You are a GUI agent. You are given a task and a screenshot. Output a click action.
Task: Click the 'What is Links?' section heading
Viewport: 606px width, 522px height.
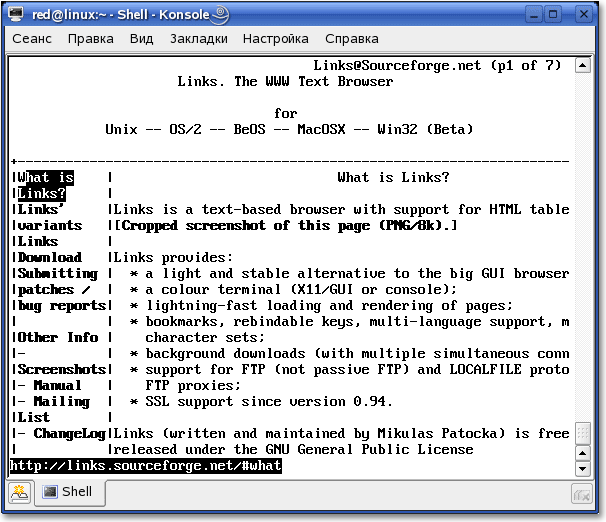(393, 177)
